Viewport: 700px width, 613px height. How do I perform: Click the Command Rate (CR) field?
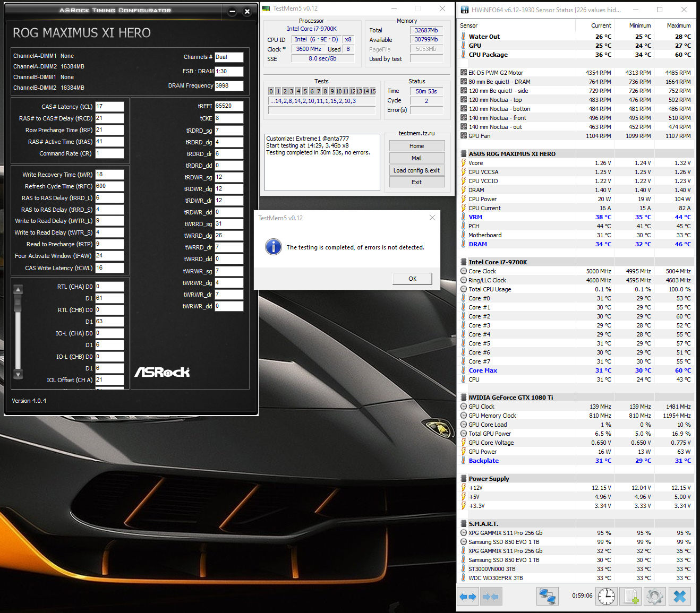click(109, 153)
